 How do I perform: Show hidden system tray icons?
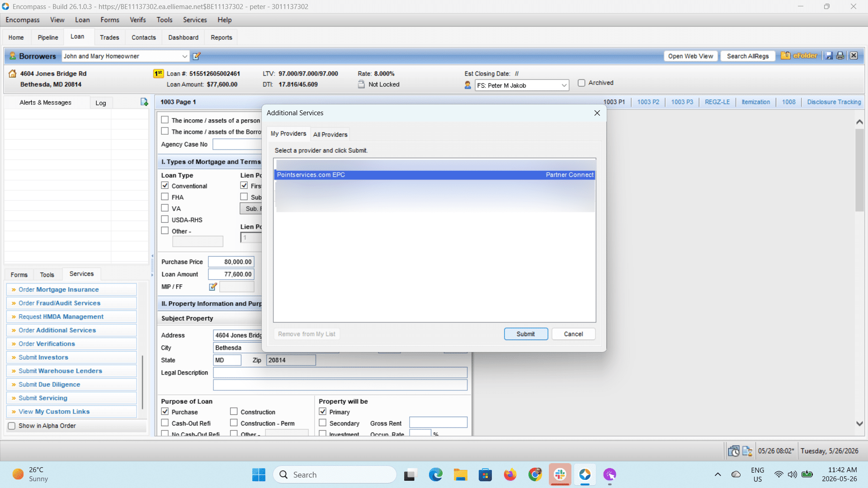(x=717, y=474)
